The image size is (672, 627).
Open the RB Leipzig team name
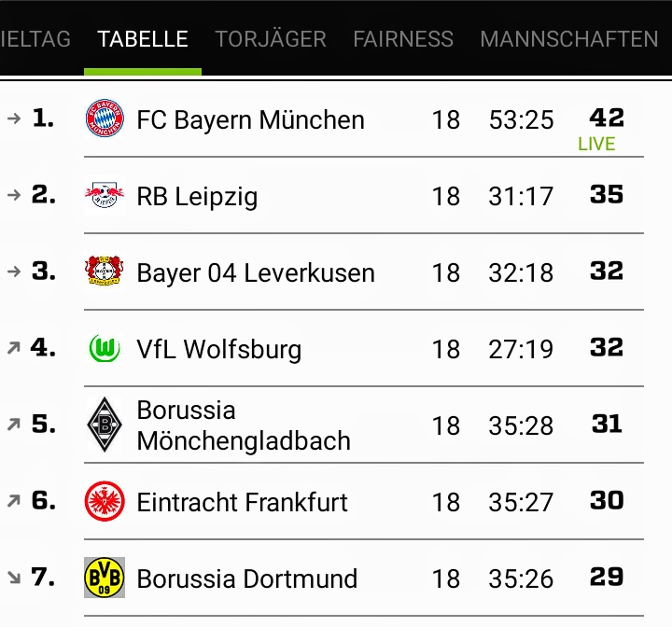click(197, 197)
